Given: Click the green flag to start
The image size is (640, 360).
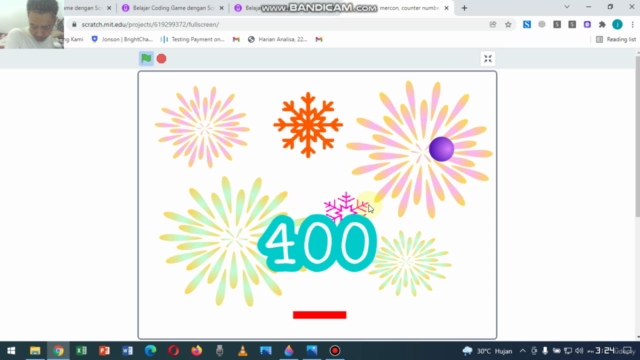Looking at the screenshot, I should pos(146,58).
